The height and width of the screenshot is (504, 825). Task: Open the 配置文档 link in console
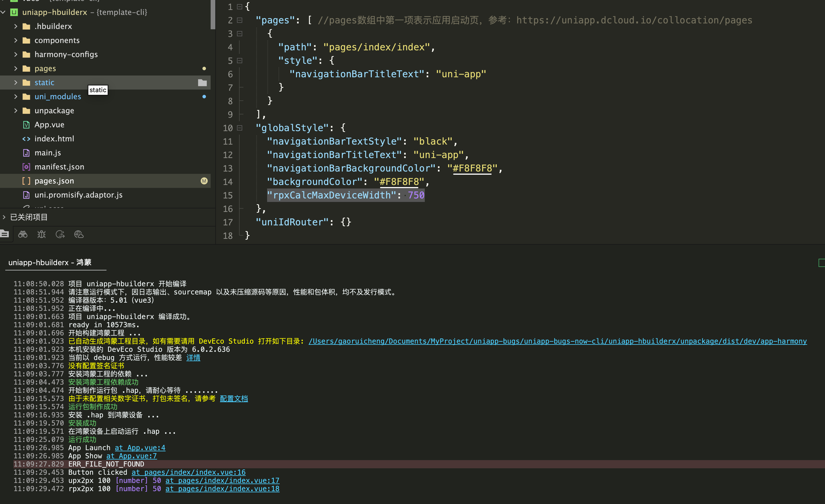pyautogui.click(x=234, y=399)
